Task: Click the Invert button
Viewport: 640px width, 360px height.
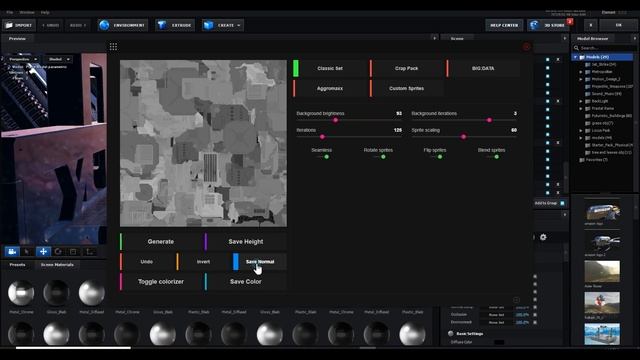Action: coord(203,262)
